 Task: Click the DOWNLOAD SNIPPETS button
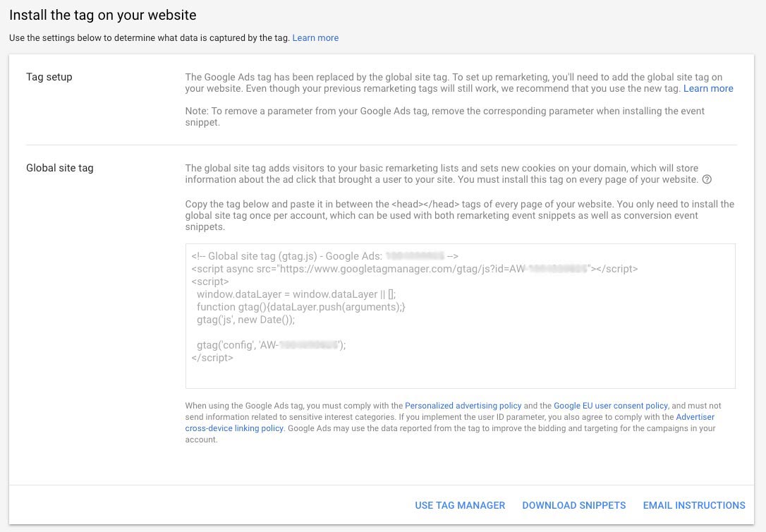573,505
